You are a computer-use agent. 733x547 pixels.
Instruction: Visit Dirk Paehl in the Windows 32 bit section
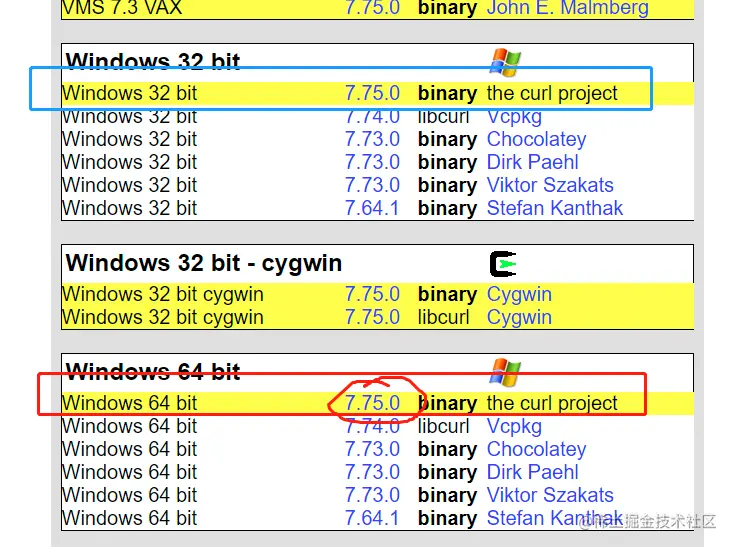point(532,162)
